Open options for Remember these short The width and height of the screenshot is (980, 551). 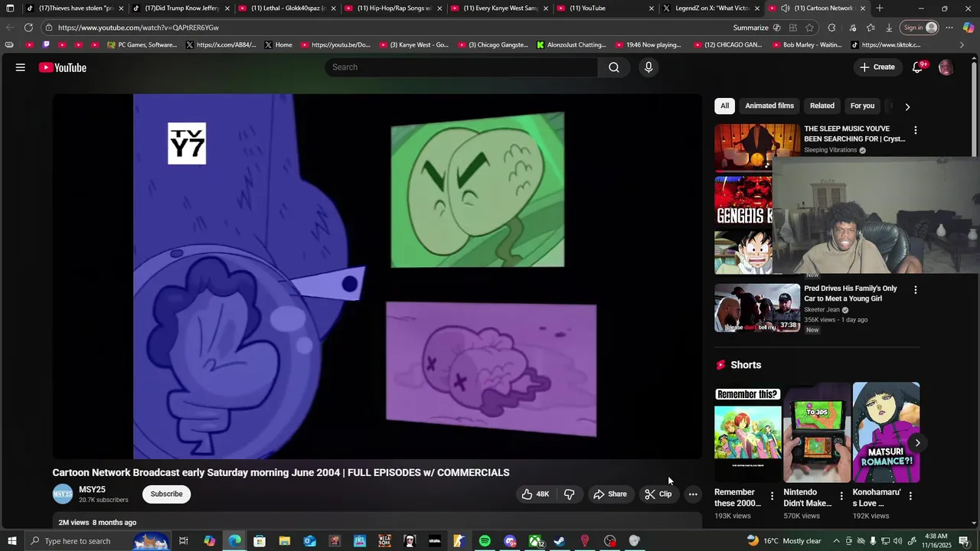click(772, 496)
